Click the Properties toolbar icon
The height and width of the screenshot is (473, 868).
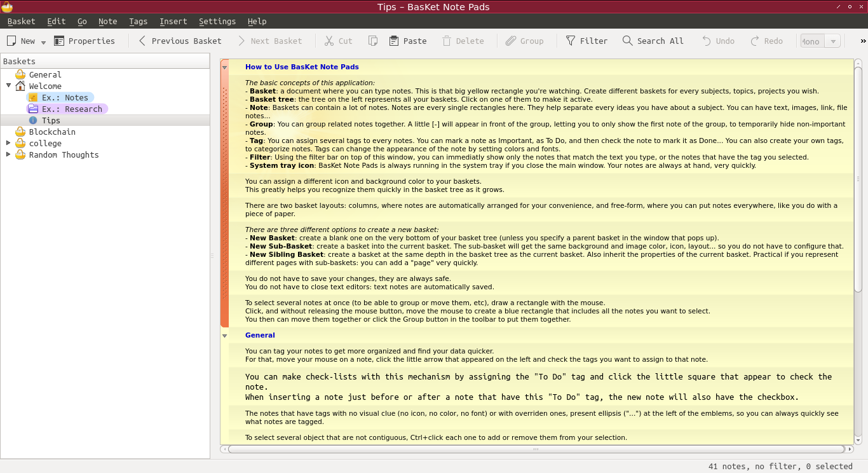pyautogui.click(x=59, y=41)
